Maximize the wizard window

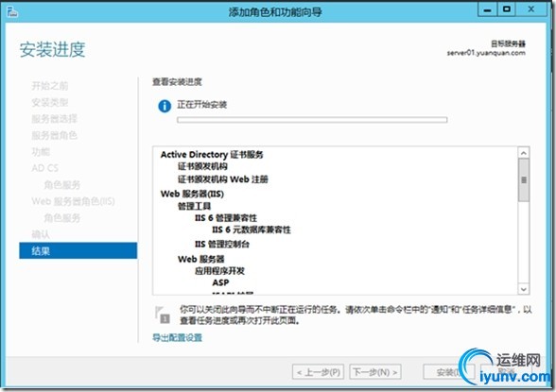(x=507, y=9)
